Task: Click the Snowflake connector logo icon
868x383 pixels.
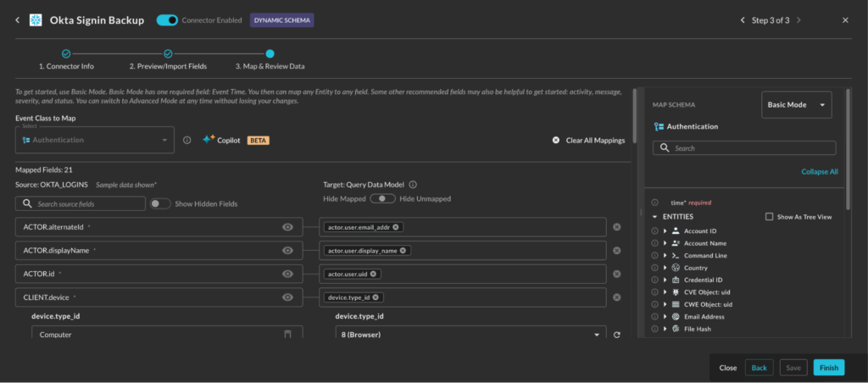Action: click(36, 20)
